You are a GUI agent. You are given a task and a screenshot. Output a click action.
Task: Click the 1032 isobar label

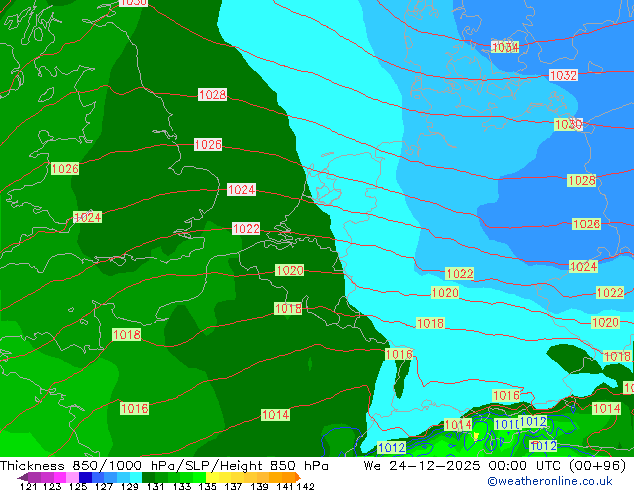[x=563, y=75]
